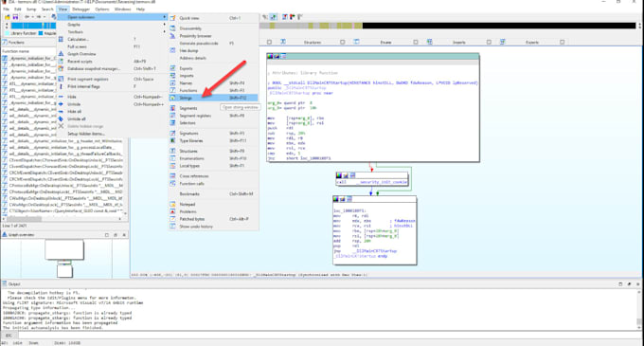
Task: Click the Function calls entry icon
Action: (173, 183)
